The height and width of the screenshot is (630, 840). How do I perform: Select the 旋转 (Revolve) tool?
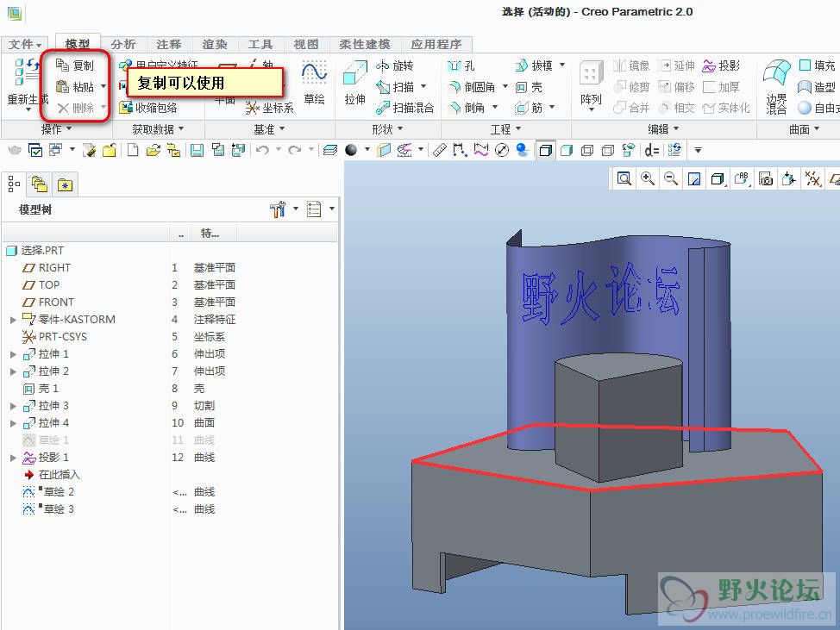[x=395, y=66]
